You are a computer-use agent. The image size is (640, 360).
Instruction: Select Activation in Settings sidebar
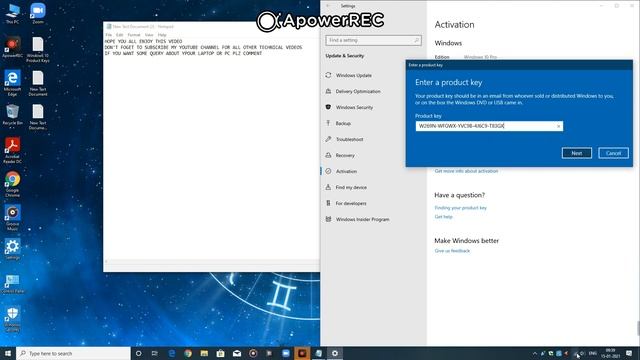coord(346,171)
